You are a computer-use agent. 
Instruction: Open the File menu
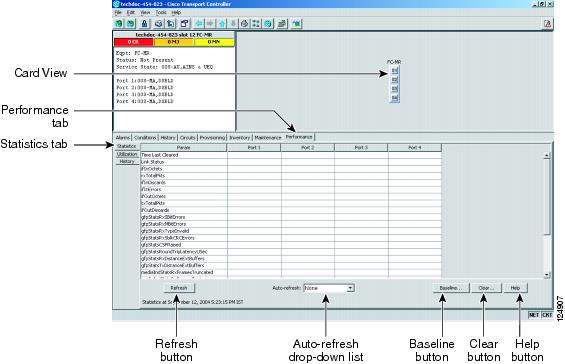(x=118, y=13)
